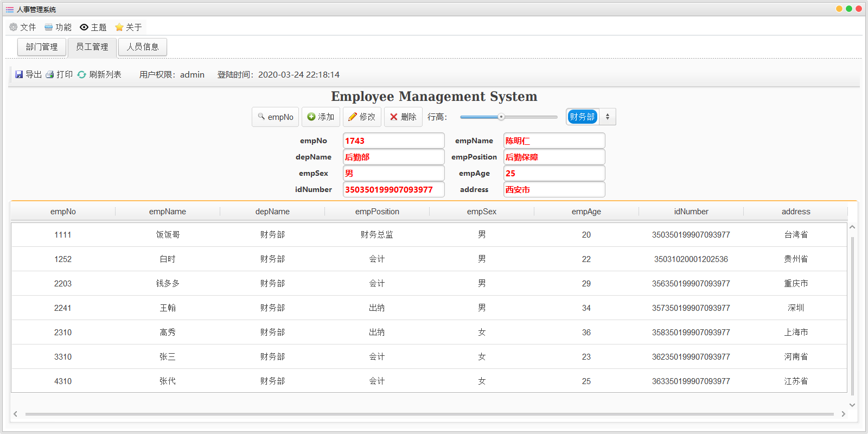Sort by empAge column header
Image resolution: width=868 pixels, height=434 pixels.
pos(586,212)
